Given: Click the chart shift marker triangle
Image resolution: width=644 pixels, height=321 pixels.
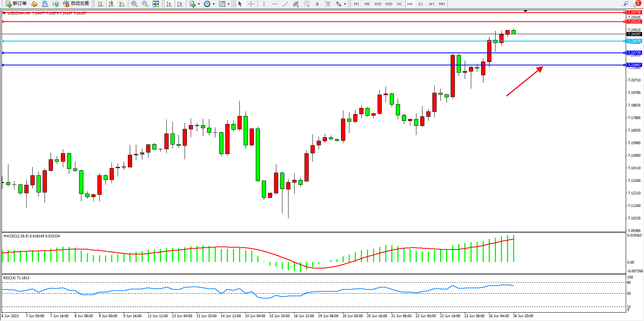Looking at the screenshot, I should point(525,11).
